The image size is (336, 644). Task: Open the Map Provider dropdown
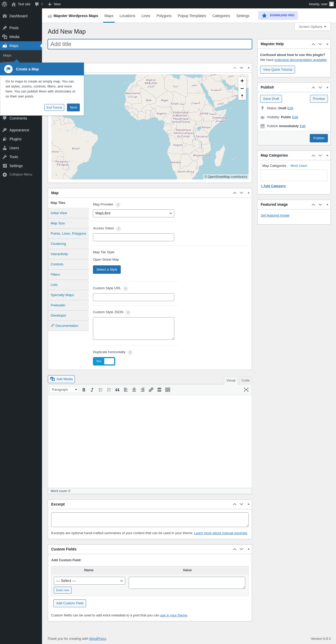click(x=133, y=213)
